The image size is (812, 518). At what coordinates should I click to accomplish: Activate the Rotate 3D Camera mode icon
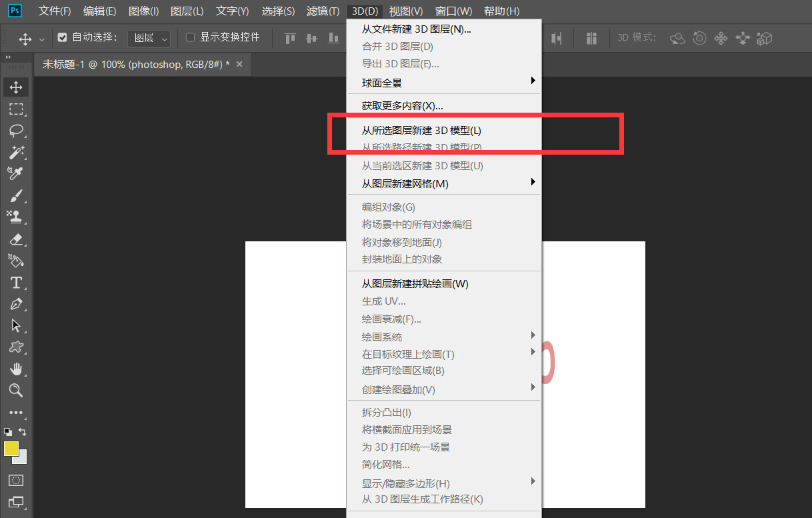[x=677, y=38]
